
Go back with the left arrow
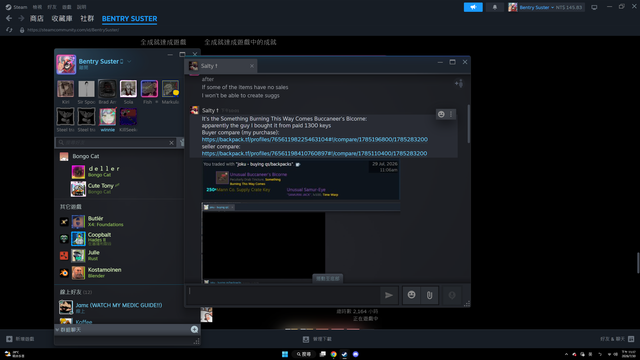pos(9,18)
